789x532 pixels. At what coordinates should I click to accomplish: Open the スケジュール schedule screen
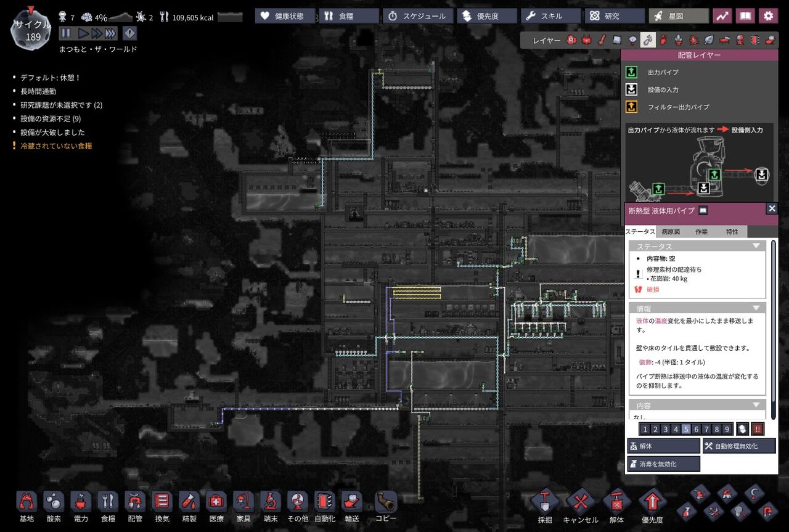pos(418,16)
